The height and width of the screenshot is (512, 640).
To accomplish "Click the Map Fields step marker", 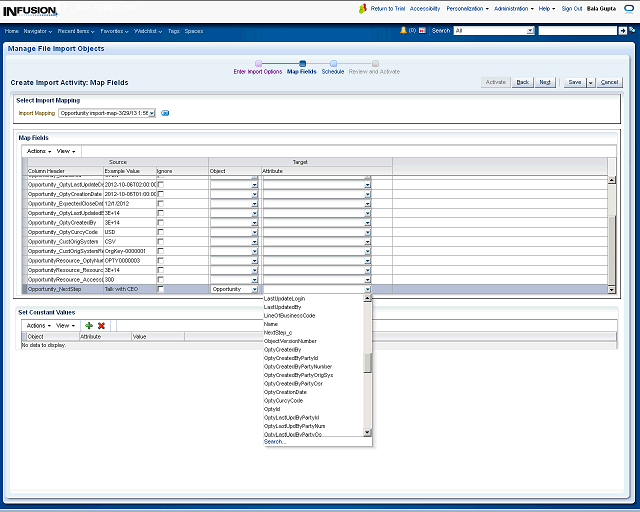I will click(302, 63).
